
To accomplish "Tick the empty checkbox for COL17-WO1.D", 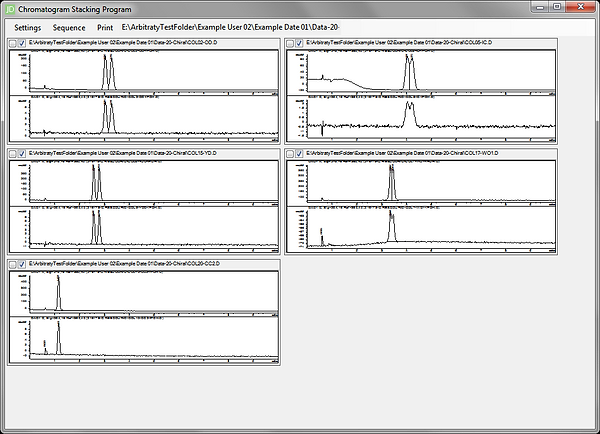I will coord(290,154).
